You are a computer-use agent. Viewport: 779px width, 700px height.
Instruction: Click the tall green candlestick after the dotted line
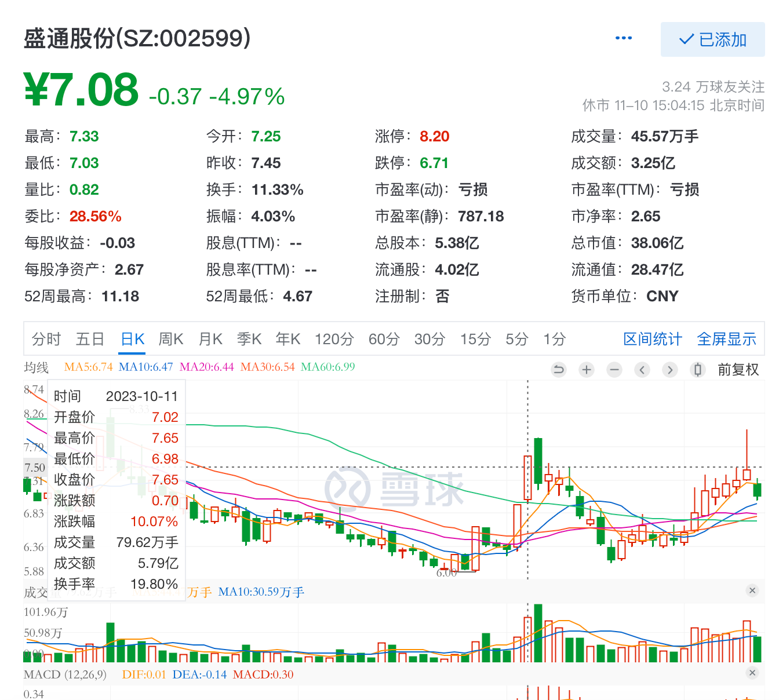click(538, 461)
